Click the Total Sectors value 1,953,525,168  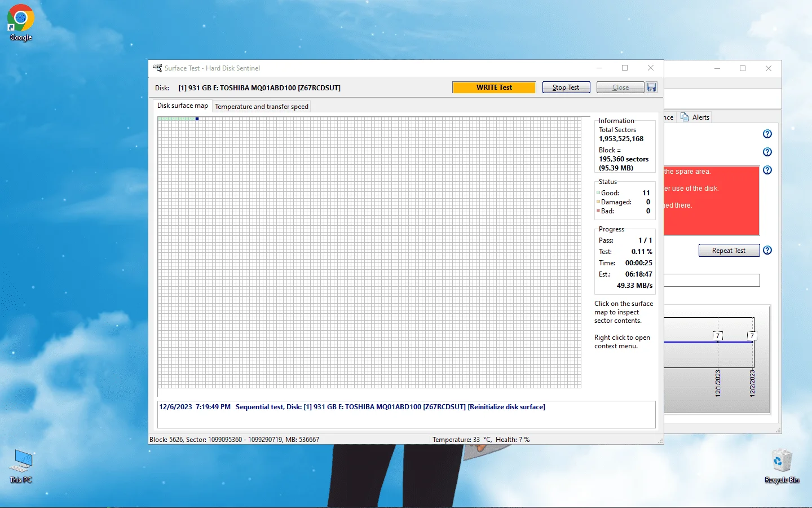(x=621, y=139)
